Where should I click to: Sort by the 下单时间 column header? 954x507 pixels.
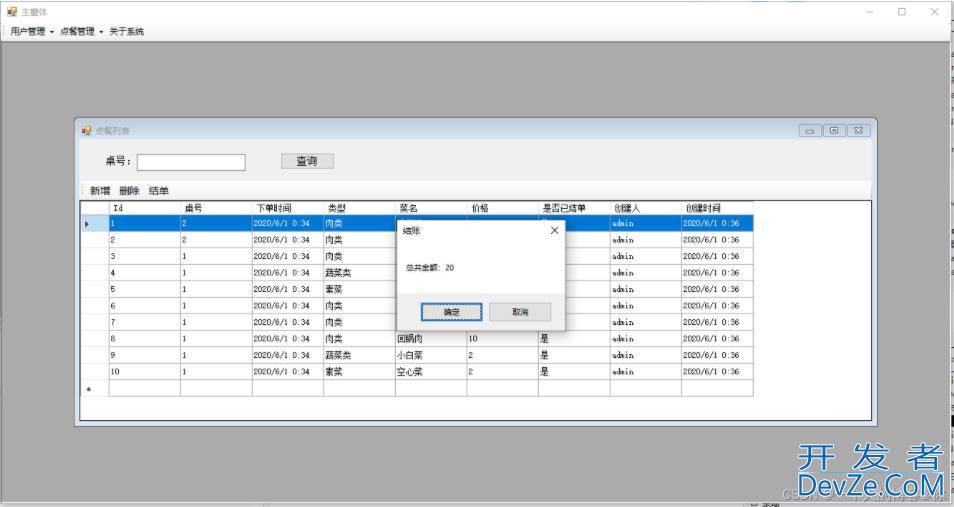(x=288, y=208)
